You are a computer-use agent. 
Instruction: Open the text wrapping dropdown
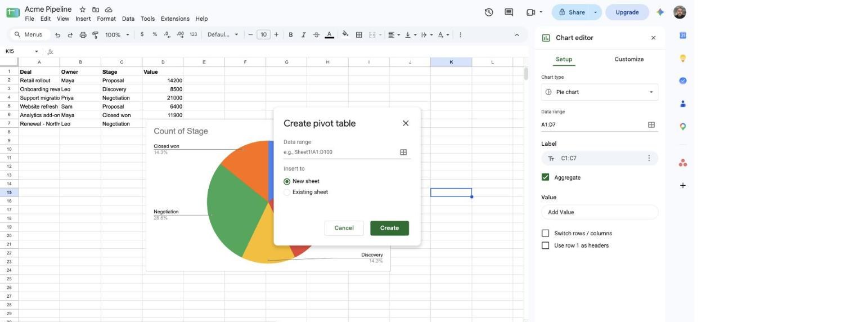[x=427, y=35]
